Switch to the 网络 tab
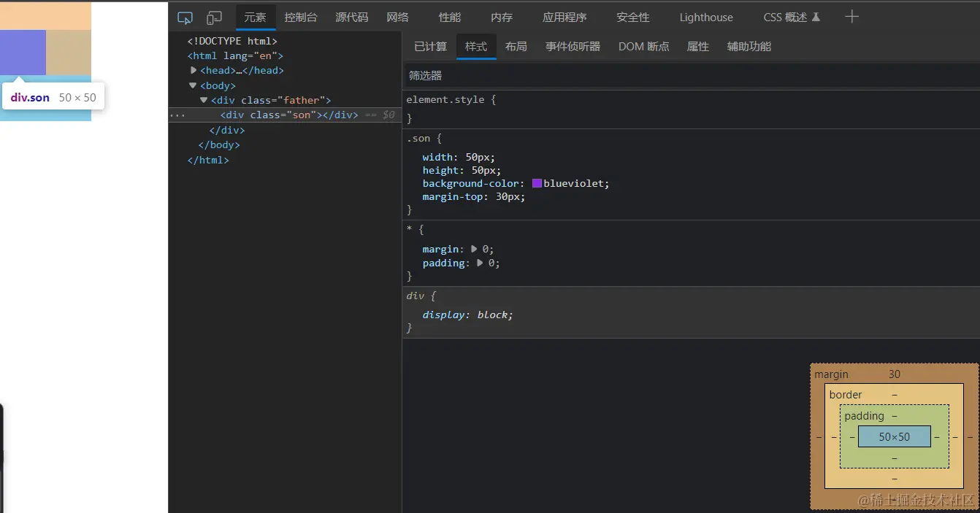Screen dimensions: 980x513 pos(398,18)
